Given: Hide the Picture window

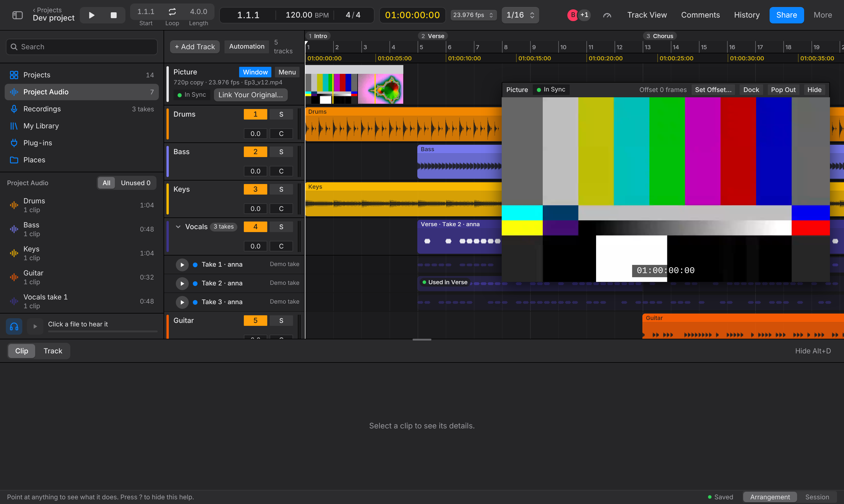Looking at the screenshot, I should (x=814, y=90).
